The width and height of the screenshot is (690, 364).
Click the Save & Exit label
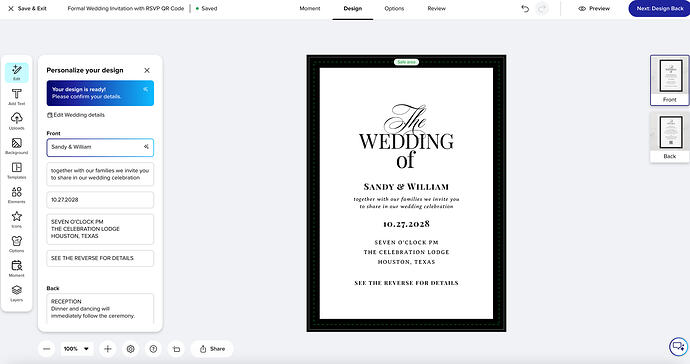(32, 8)
